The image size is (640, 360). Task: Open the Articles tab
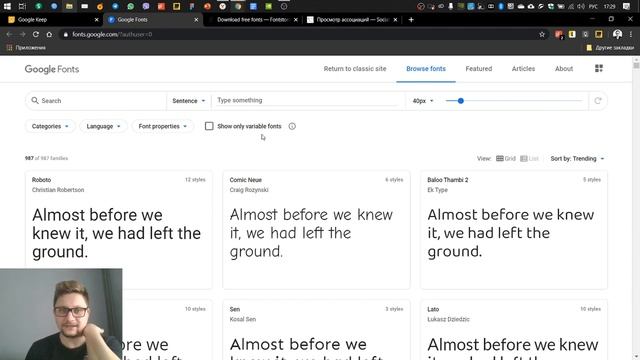point(523,69)
